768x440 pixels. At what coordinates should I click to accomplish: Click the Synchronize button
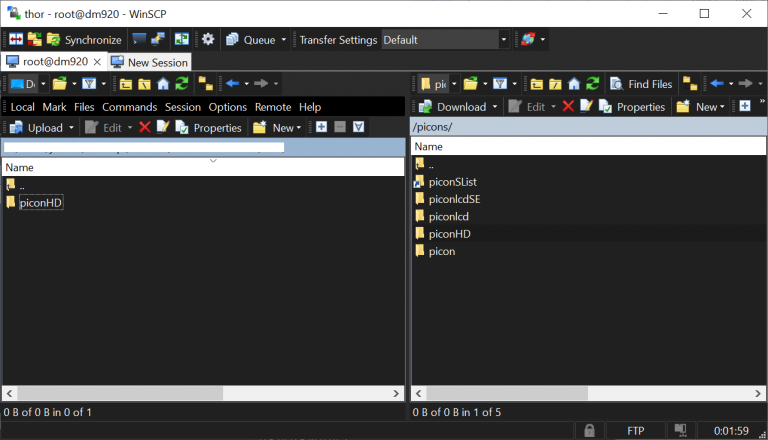point(84,40)
